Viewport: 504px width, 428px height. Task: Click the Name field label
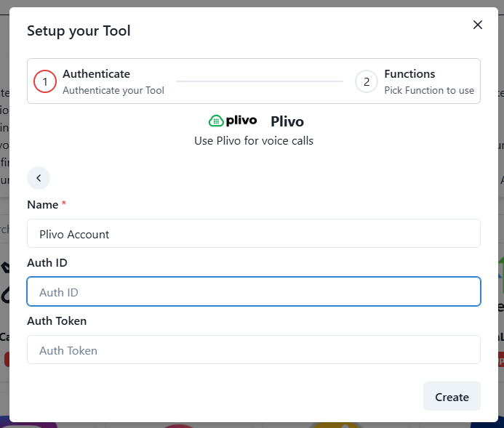pyautogui.click(x=42, y=205)
